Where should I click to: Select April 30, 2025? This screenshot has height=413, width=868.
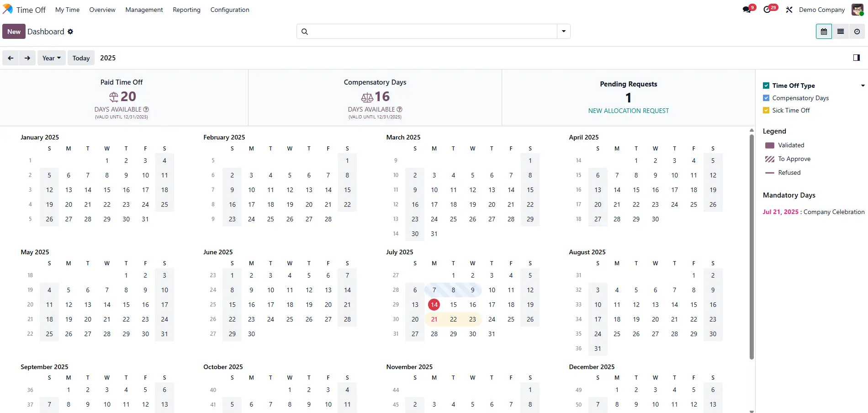[655, 219]
